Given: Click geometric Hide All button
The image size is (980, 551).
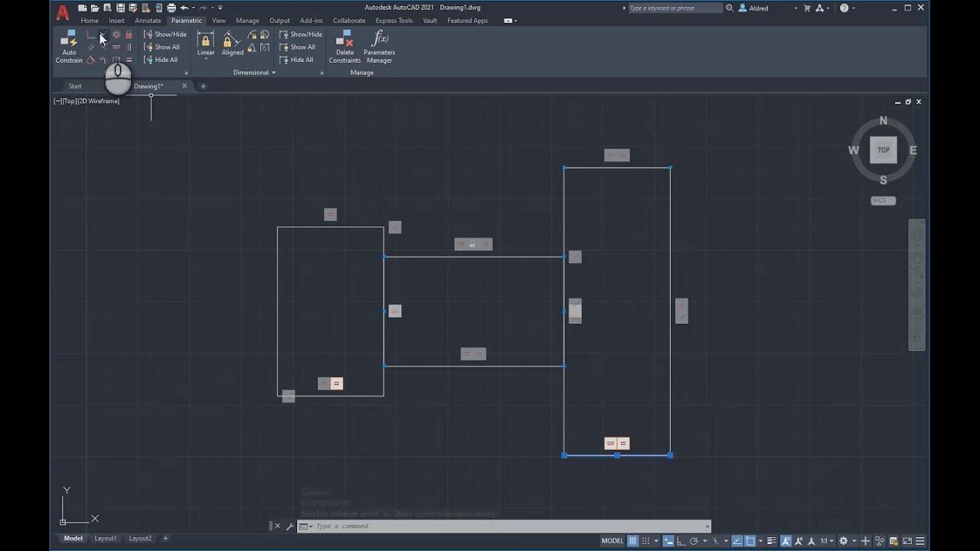Looking at the screenshot, I should [x=161, y=60].
